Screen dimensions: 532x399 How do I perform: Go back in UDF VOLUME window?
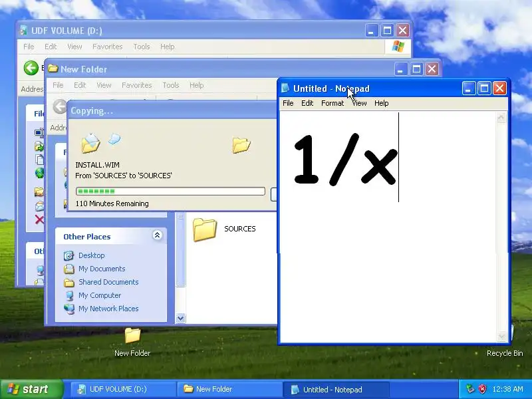coord(31,68)
